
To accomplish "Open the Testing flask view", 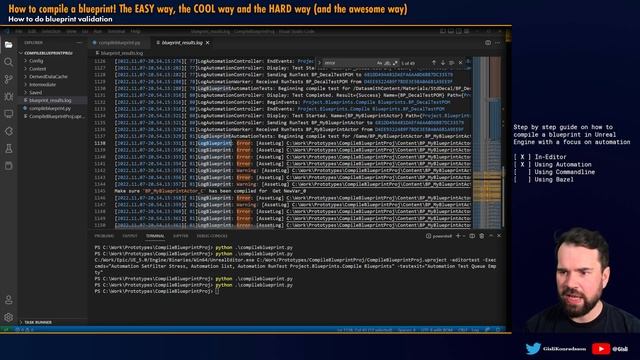I will [9, 149].
